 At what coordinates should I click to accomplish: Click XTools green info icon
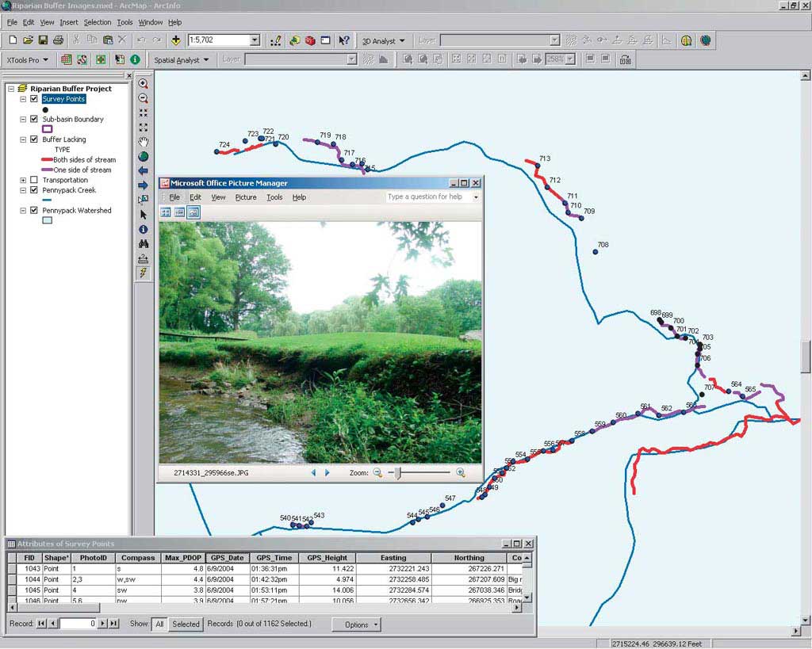(x=135, y=59)
